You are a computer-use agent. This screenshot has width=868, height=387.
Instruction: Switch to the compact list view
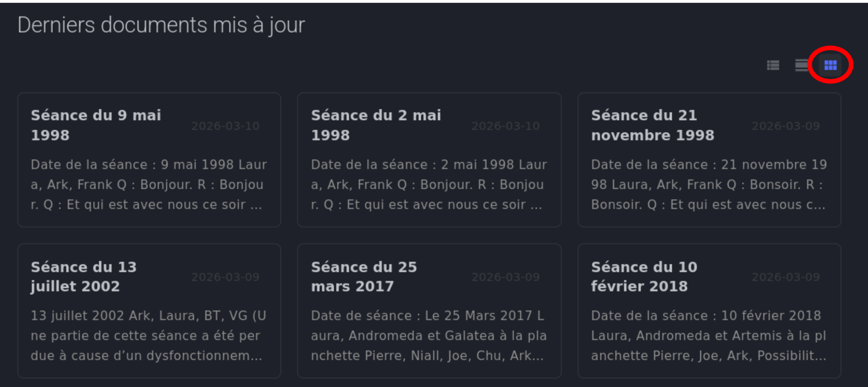point(773,65)
